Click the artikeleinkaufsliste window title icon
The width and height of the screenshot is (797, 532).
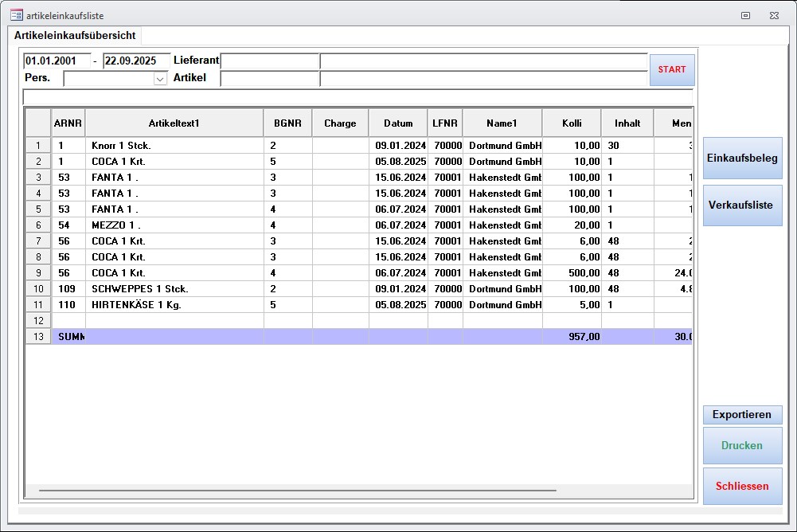[x=16, y=15]
